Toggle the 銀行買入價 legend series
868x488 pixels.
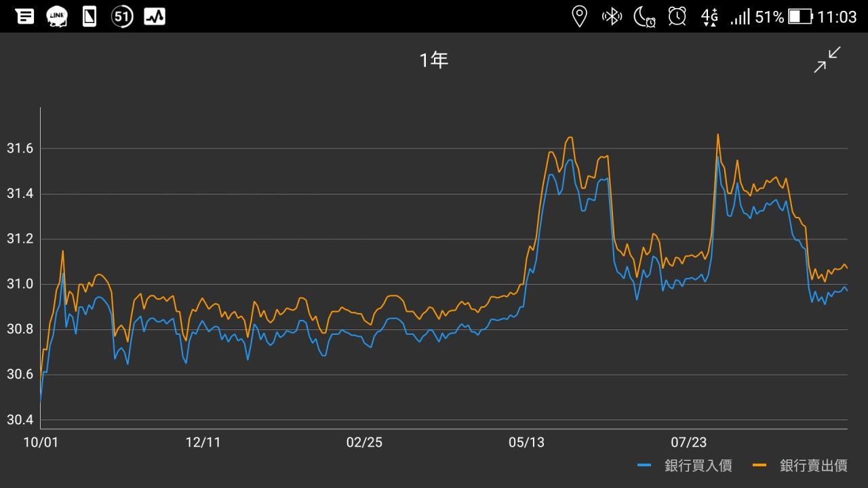tap(698, 466)
